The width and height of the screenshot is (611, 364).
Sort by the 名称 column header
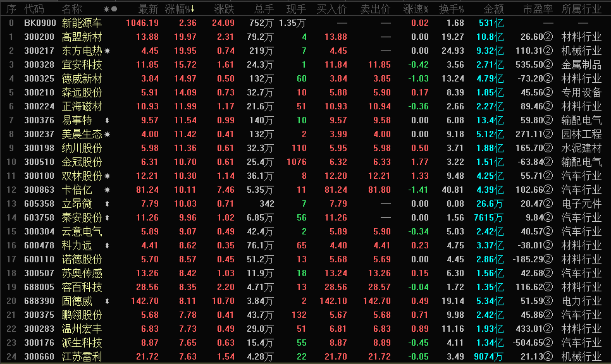click(x=71, y=9)
